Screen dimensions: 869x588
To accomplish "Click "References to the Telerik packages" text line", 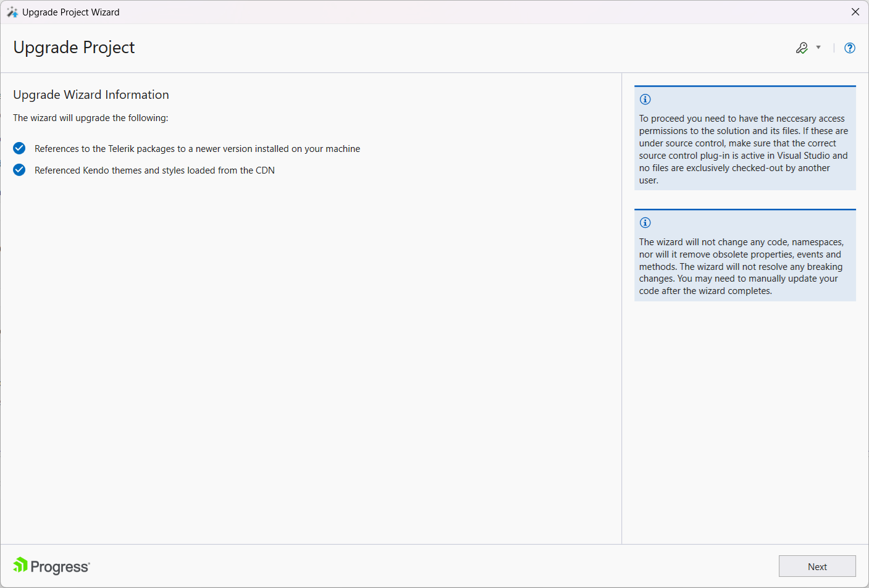I will click(197, 149).
